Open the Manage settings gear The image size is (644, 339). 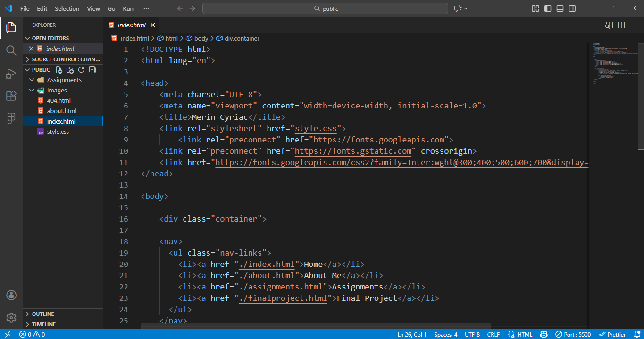coord(10,317)
